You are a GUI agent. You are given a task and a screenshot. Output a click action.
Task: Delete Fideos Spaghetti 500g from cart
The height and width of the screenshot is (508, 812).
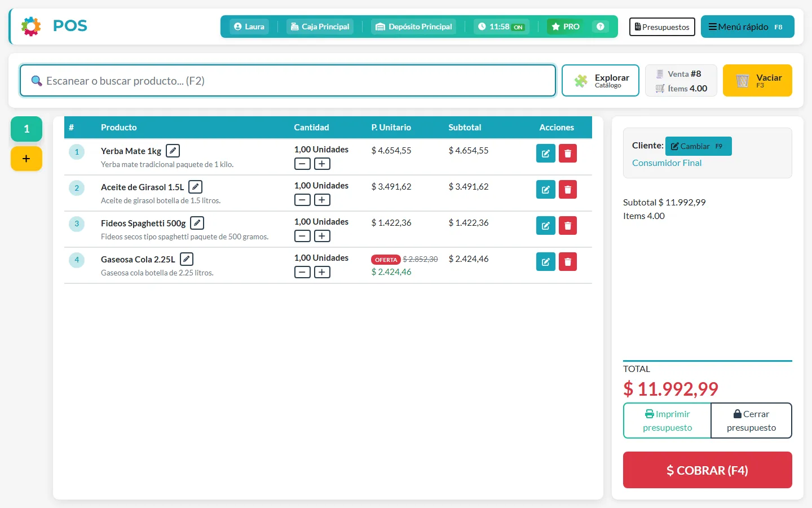click(x=568, y=226)
